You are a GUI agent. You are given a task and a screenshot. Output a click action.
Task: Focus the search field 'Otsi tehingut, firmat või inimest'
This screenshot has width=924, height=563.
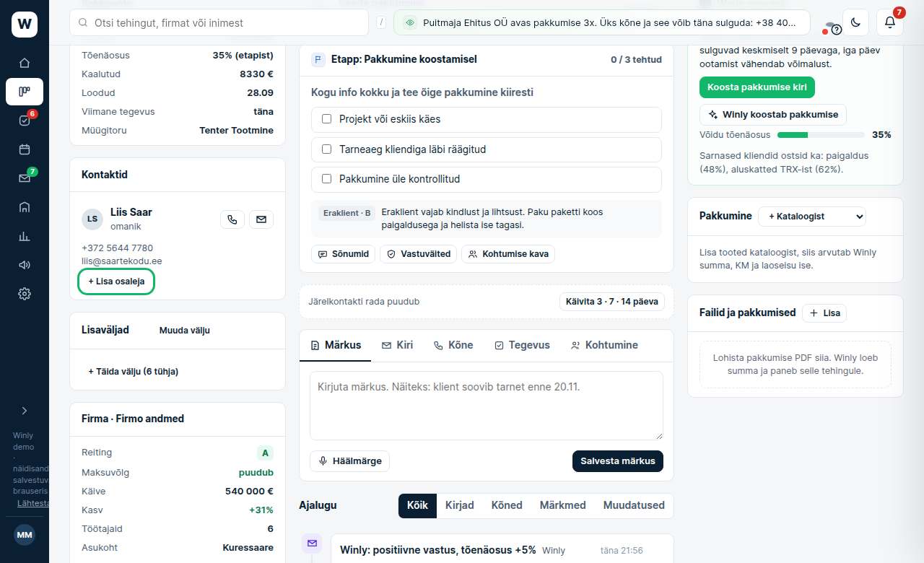pyautogui.click(x=219, y=22)
